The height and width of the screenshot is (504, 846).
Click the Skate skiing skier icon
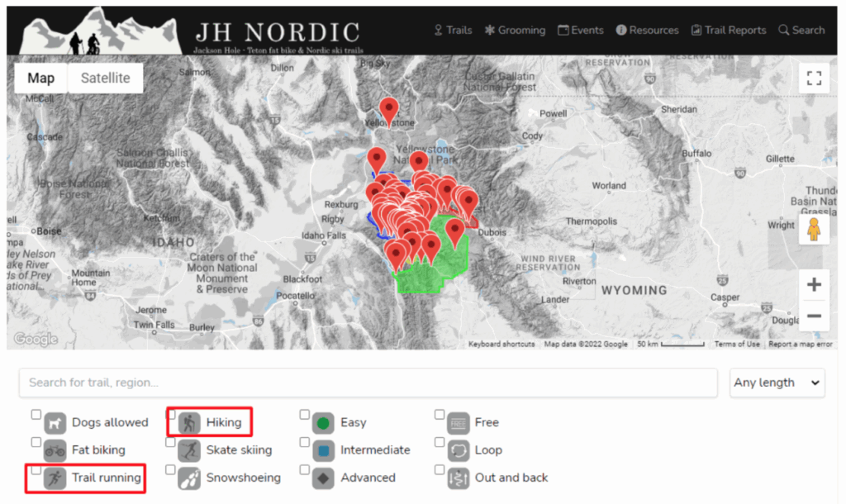point(189,450)
